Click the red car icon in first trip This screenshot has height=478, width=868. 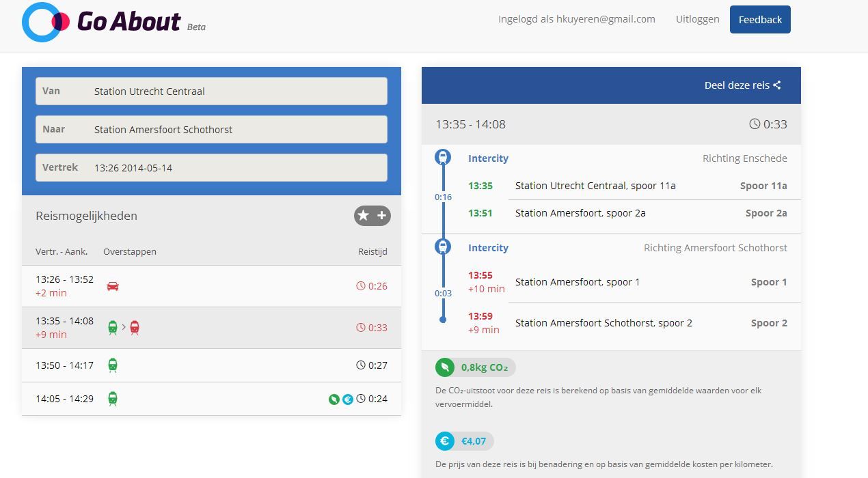[x=113, y=286]
